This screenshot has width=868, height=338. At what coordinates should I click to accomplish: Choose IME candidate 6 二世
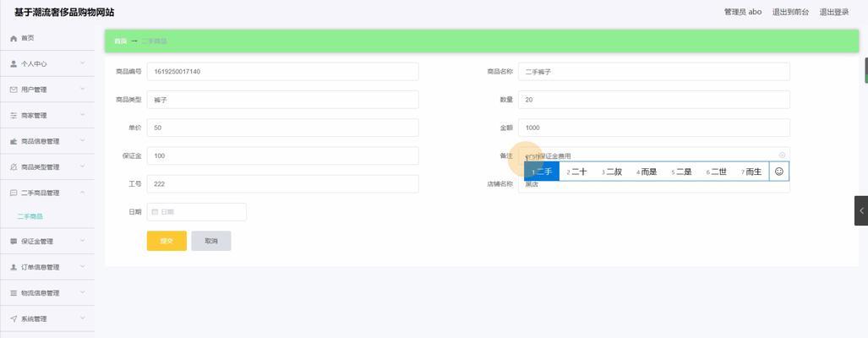tap(717, 172)
